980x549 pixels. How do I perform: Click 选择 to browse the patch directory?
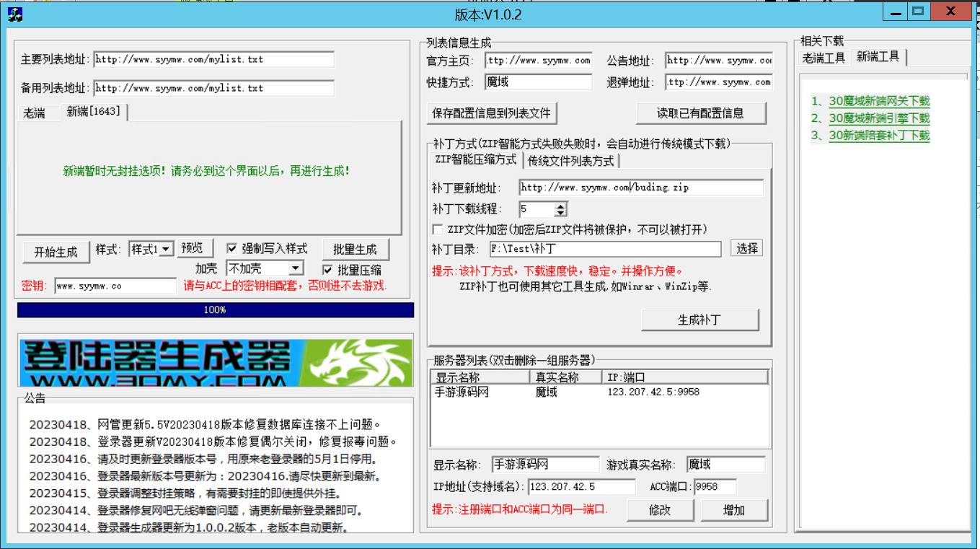point(746,249)
